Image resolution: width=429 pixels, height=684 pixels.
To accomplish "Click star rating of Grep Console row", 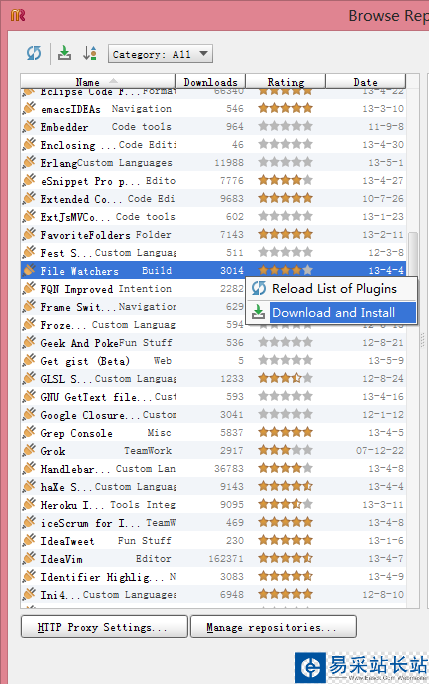I will (x=285, y=432).
